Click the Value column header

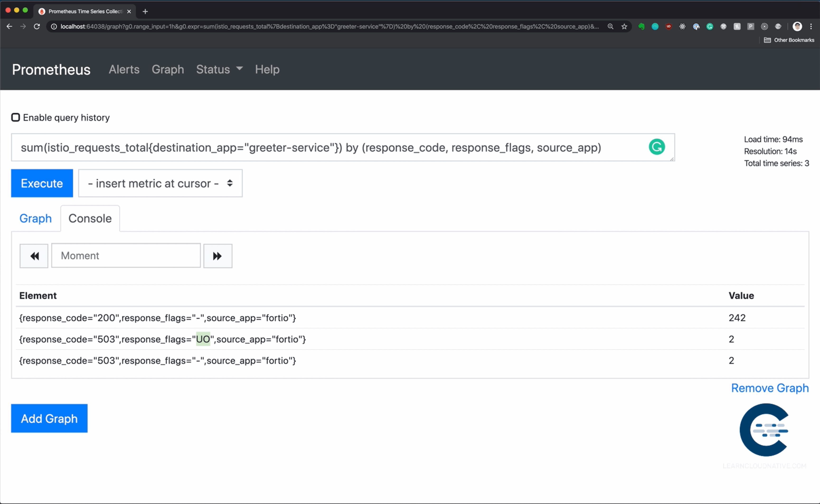[741, 295]
